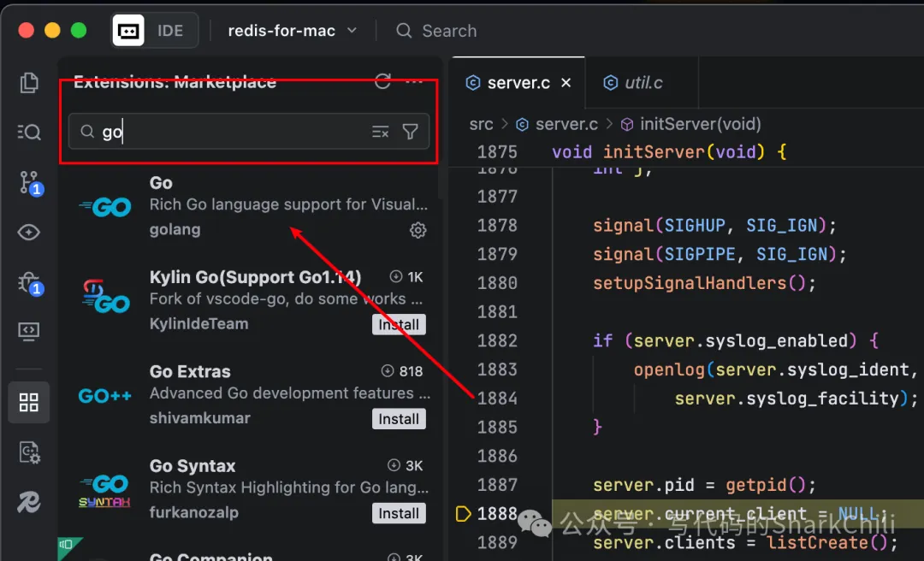Select server.c in the breadcrumb path
Screen dimensions: 924x561
tap(557, 124)
